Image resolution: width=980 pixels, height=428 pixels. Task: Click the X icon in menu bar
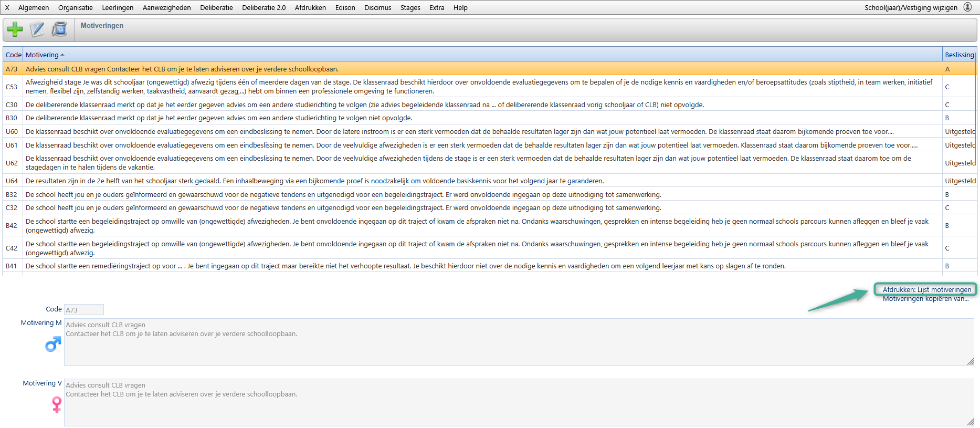(x=7, y=8)
